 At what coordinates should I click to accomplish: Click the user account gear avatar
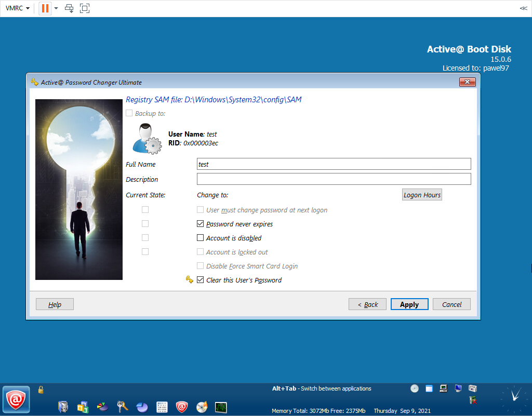tap(147, 139)
